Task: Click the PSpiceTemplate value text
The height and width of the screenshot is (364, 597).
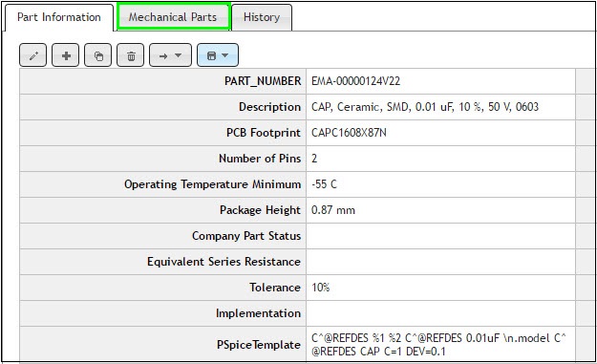Action: click(438, 345)
